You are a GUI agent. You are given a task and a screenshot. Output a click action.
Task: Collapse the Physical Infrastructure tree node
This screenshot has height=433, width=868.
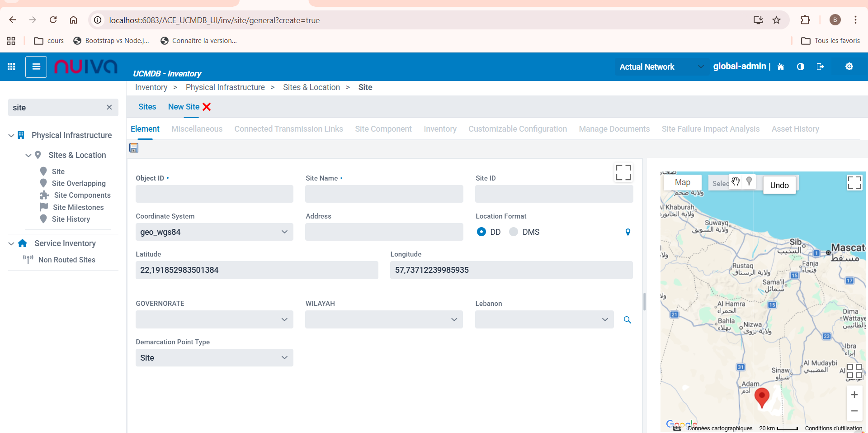coord(11,136)
